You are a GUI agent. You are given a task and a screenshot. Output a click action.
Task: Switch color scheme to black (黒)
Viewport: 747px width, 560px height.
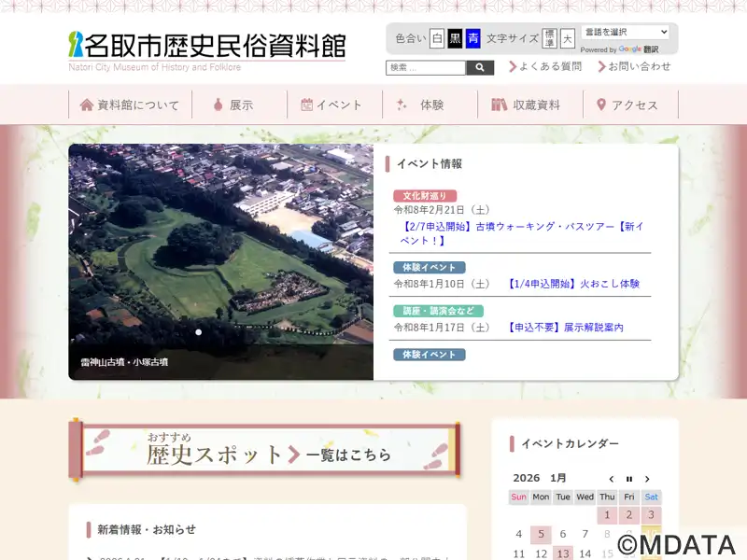click(x=455, y=38)
